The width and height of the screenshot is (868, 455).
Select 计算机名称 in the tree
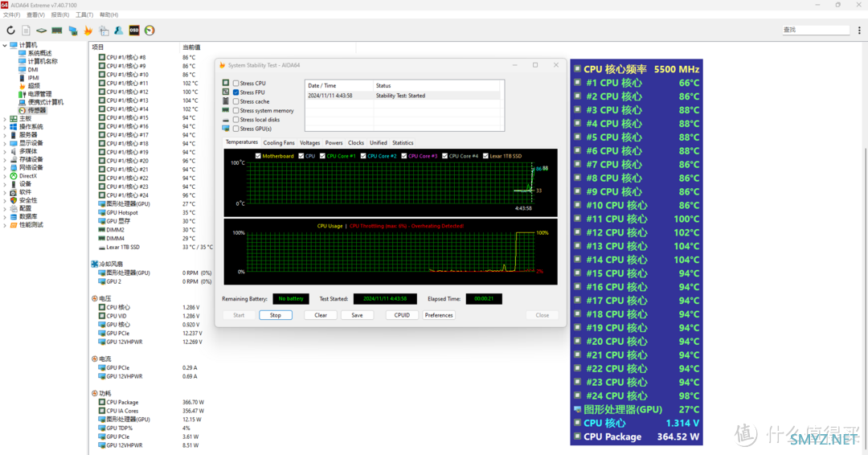[39, 61]
